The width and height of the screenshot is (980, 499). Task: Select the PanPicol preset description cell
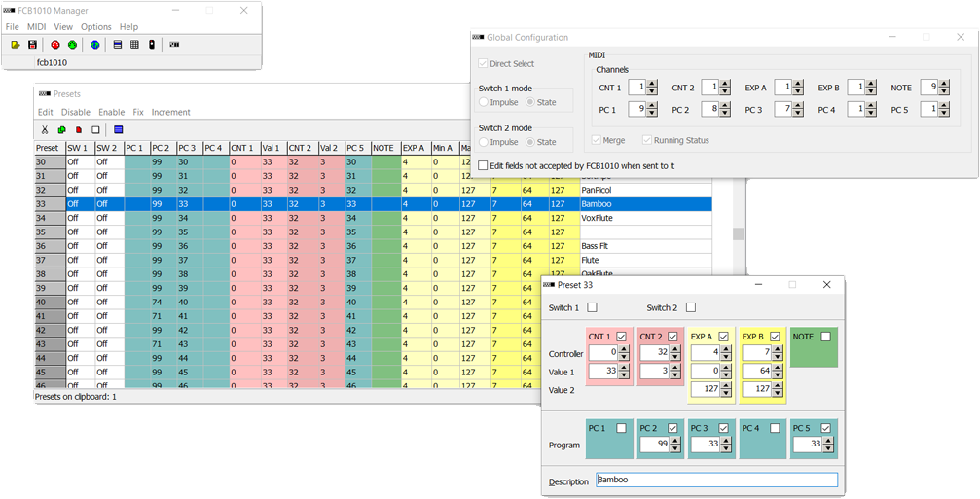point(645,190)
